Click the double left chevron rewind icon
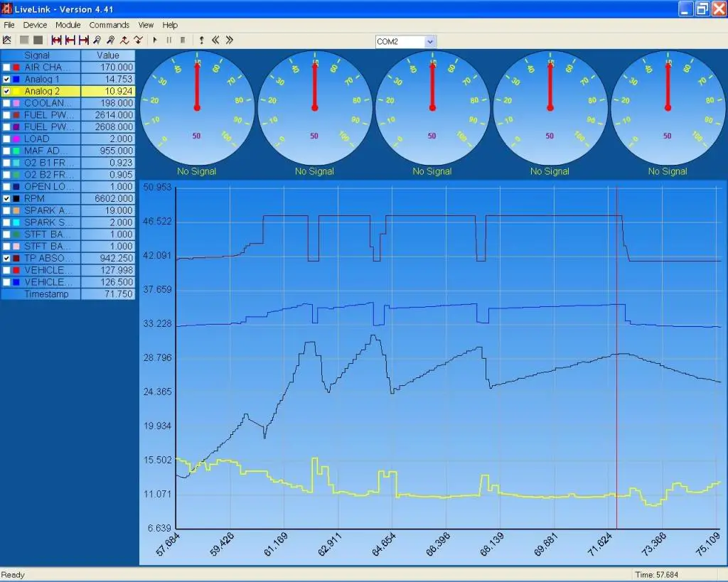The height and width of the screenshot is (582, 728). (x=215, y=41)
